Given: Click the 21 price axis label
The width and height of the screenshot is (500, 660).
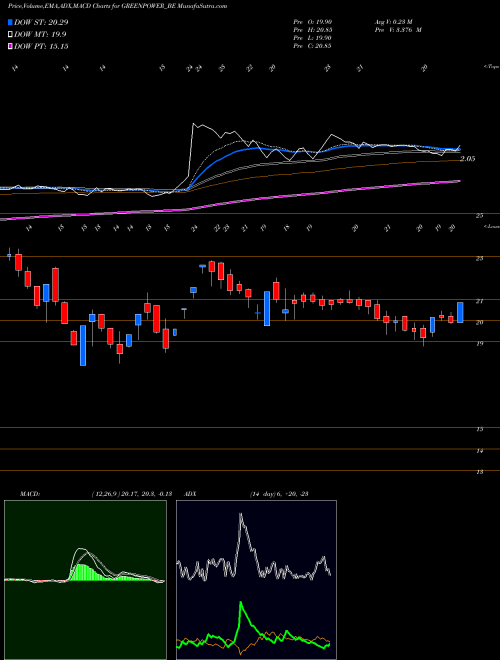Looking at the screenshot, I should coord(479,301).
